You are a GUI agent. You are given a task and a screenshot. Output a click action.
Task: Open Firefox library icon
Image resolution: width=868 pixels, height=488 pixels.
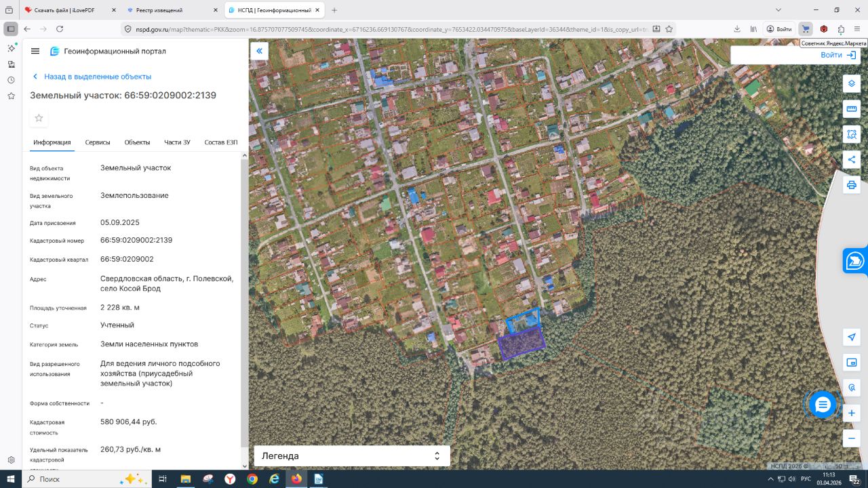tap(753, 29)
